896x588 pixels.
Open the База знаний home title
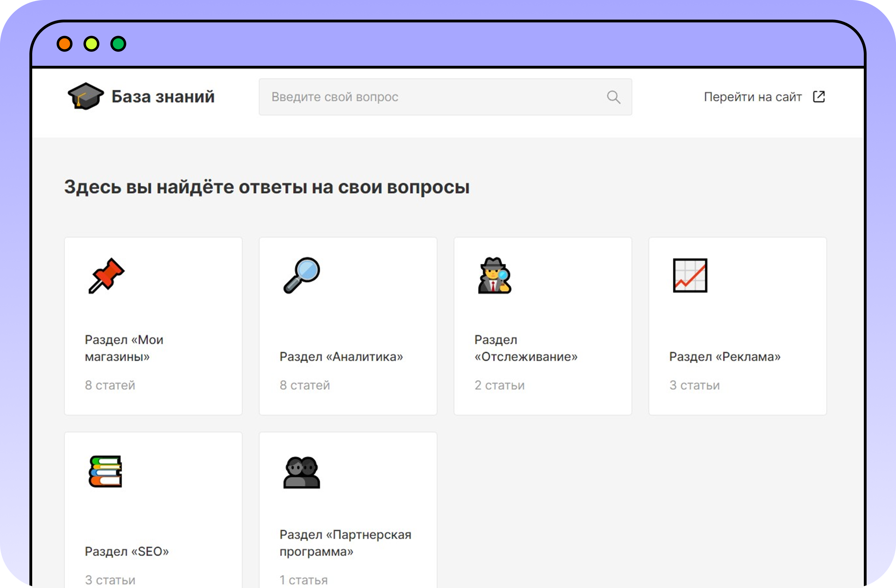(x=163, y=97)
